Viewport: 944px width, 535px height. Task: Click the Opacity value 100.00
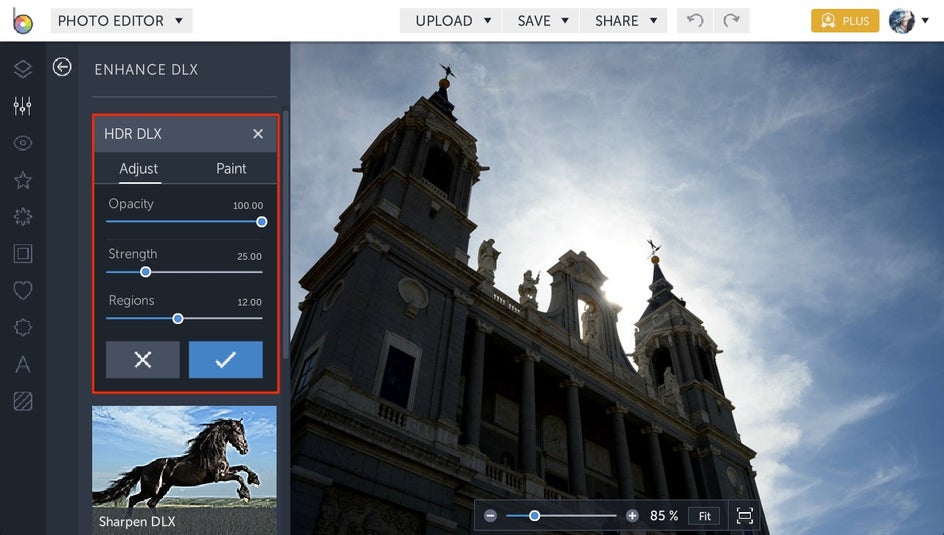pyautogui.click(x=248, y=205)
